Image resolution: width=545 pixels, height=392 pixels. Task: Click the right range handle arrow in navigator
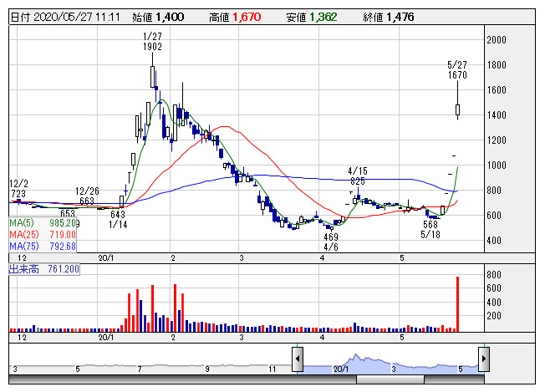(x=483, y=359)
